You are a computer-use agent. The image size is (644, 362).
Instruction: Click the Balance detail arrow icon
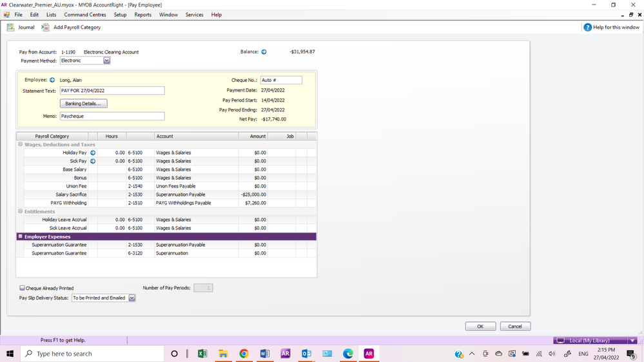coord(264,52)
